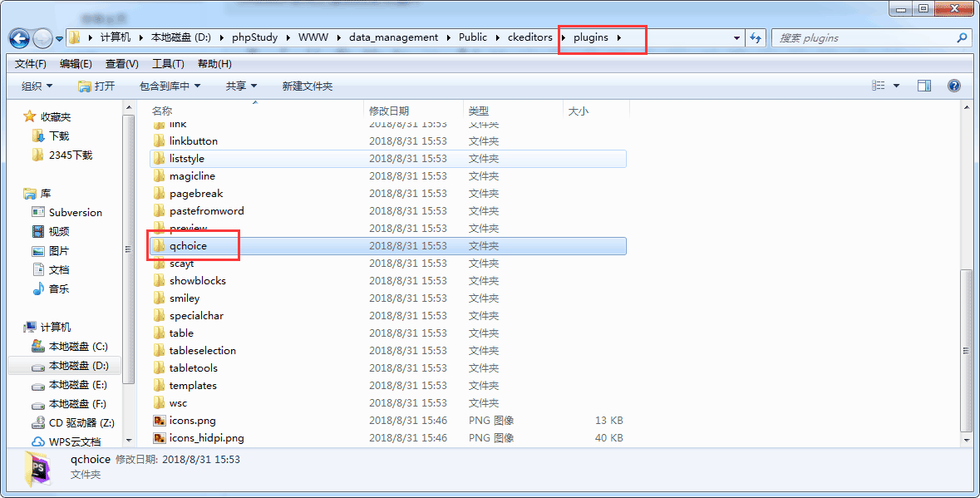Open the 工具(T) menu
The width and height of the screenshot is (980, 498).
tap(168, 64)
